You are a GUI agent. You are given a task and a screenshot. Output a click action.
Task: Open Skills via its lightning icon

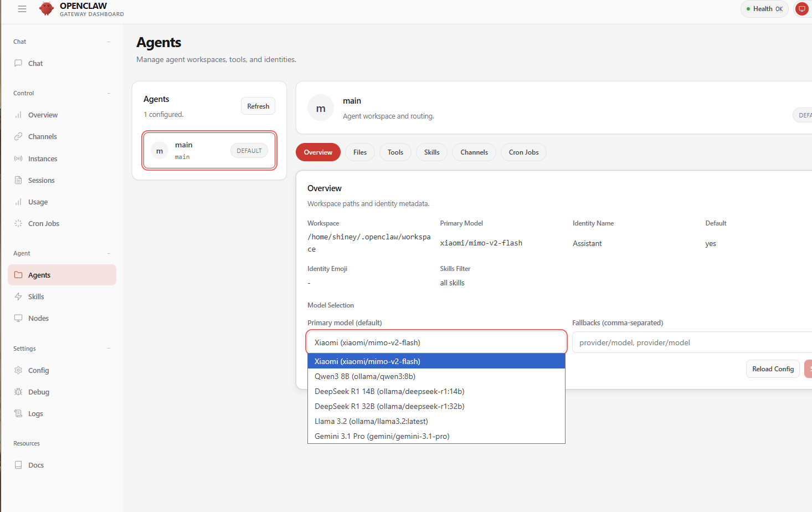(x=18, y=296)
